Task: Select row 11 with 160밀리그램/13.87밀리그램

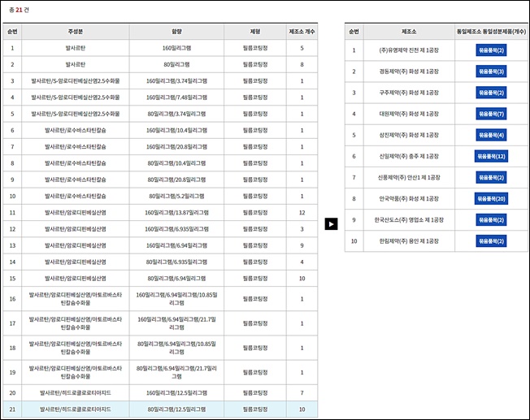Action: tap(160, 213)
